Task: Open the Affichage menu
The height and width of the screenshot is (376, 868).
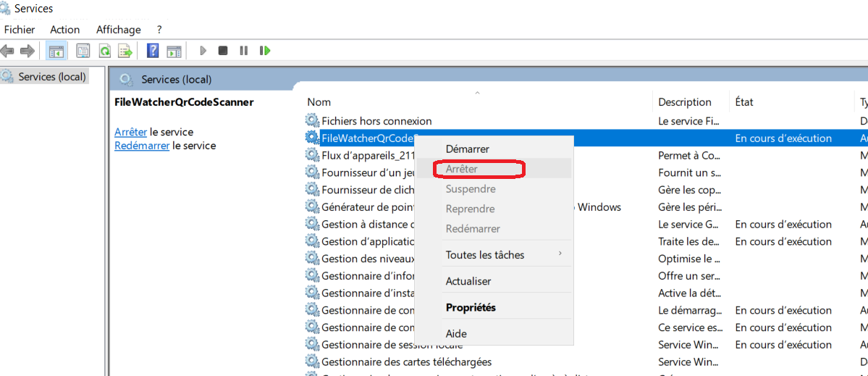Action: pyautogui.click(x=118, y=30)
